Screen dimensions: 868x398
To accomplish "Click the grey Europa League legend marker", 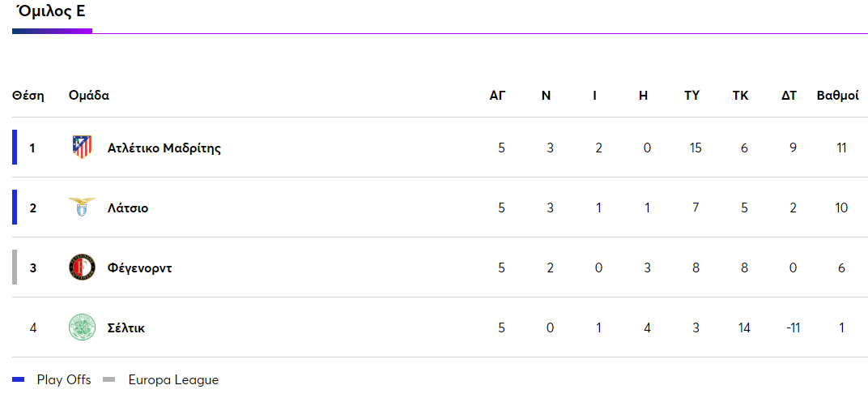I will (110, 379).
